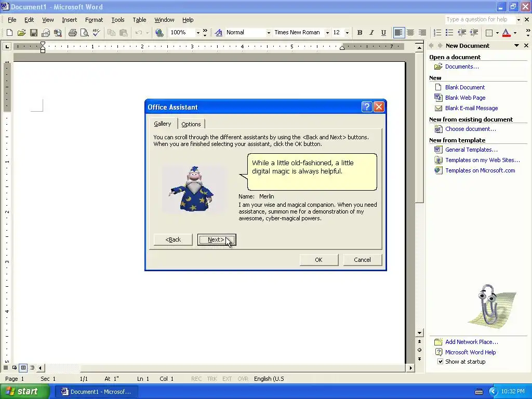Open the Zoom 100% dropdown
532x399 pixels.
pos(198,33)
